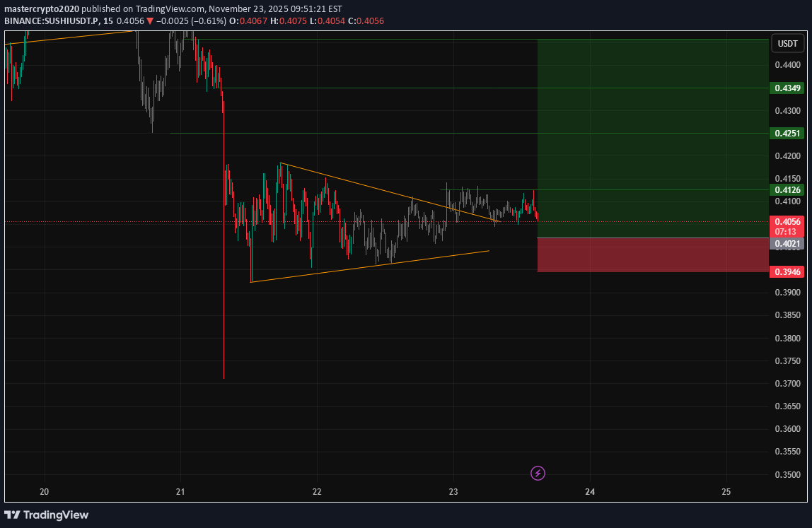Click the 0.4126 green price label

(787, 190)
